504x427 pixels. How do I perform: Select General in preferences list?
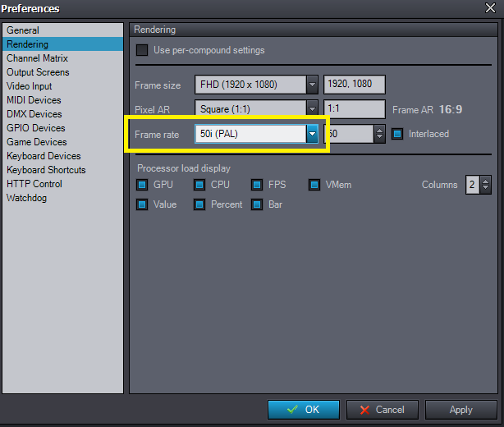23,30
